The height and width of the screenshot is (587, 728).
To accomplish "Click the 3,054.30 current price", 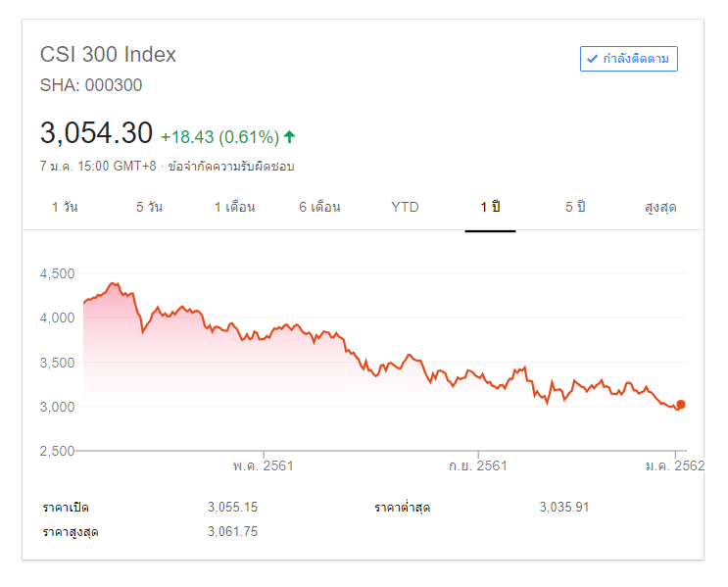I will click(96, 133).
